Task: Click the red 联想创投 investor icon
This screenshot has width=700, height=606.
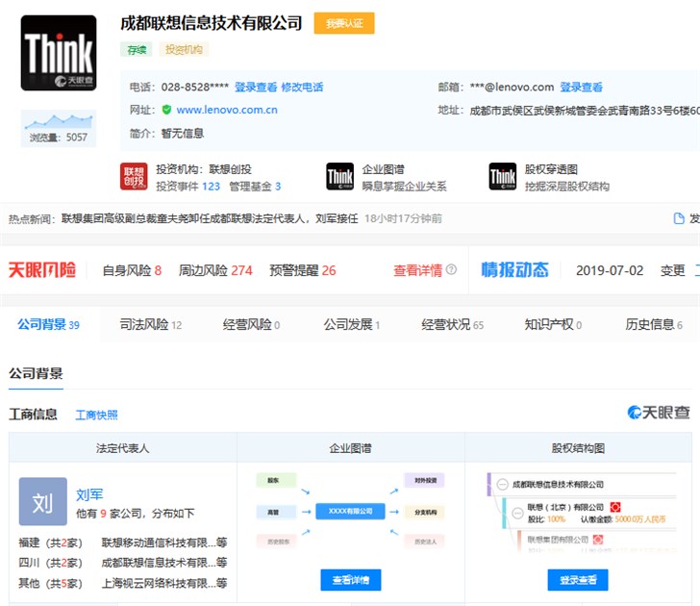Action: 134,177
